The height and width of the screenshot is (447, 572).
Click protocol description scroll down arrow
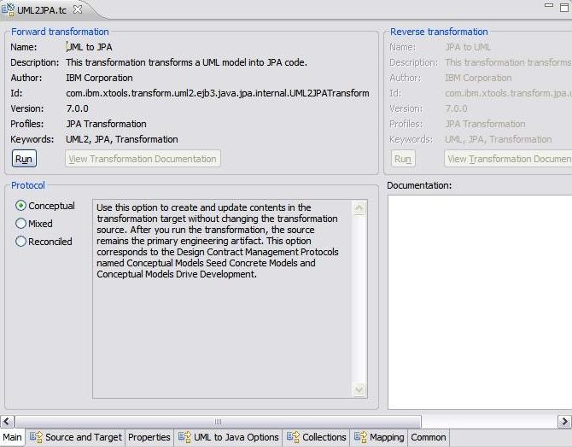click(359, 390)
